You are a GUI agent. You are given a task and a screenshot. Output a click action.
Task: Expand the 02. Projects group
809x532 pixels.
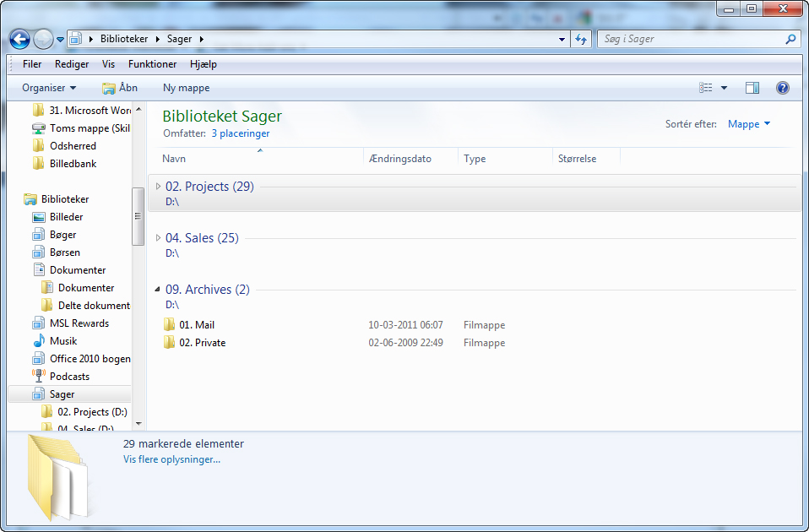(158, 187)
